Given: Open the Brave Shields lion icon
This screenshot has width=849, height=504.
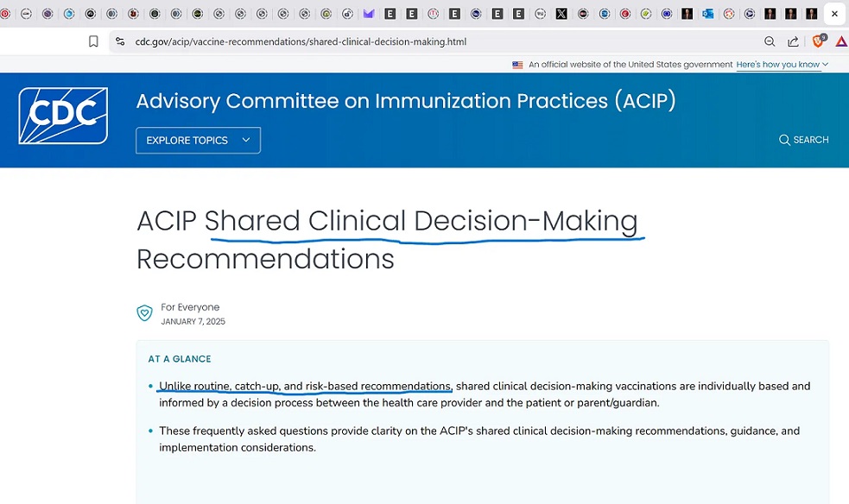Looking at the screenshot, I should (x=818, y=41).
